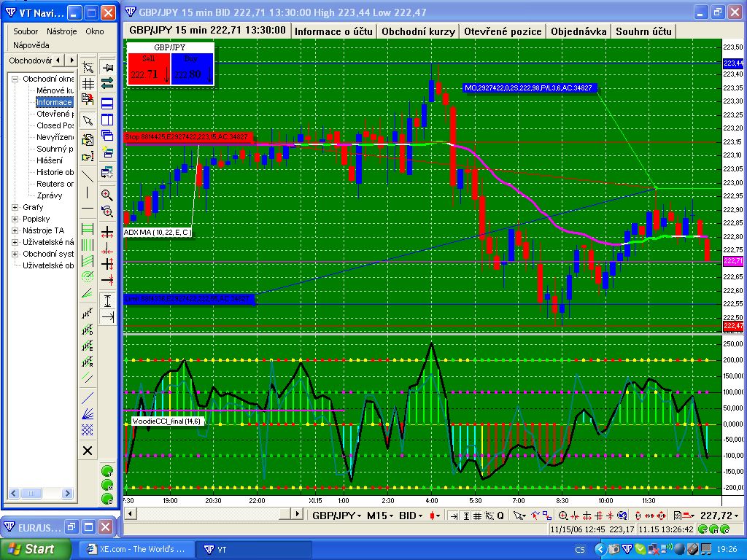Expand the Grafy tree node
Screen dimensions: 747x560
click(x=15, y=207)
